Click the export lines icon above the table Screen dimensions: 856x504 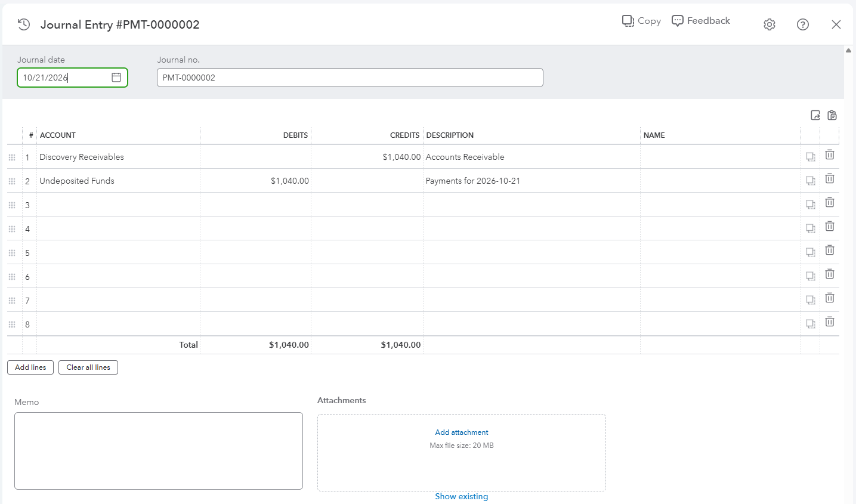click(x=815, y=115)
